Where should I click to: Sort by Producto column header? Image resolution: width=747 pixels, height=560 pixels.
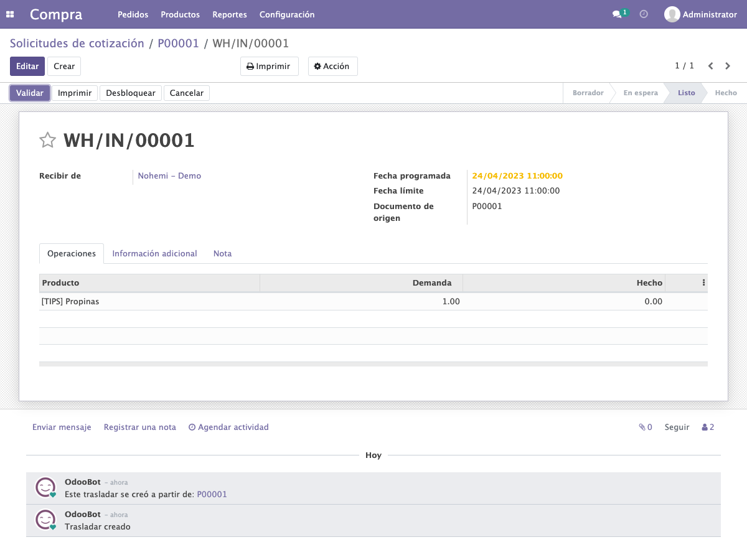click(x=149, y=283)
